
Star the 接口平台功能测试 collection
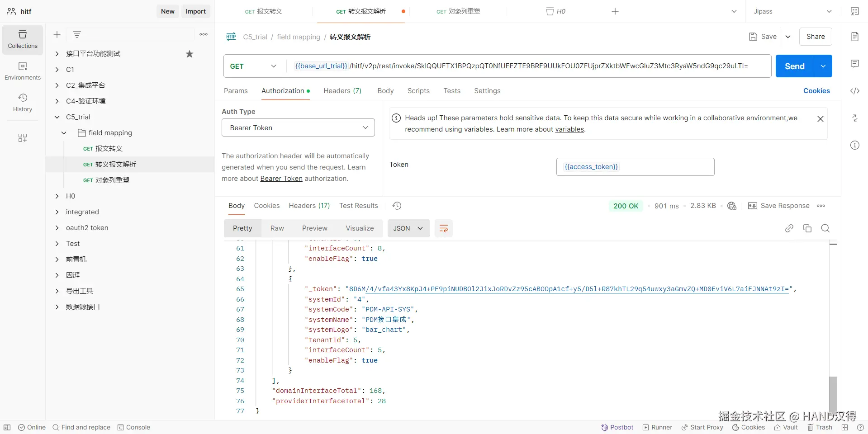(x=190, y=54)
